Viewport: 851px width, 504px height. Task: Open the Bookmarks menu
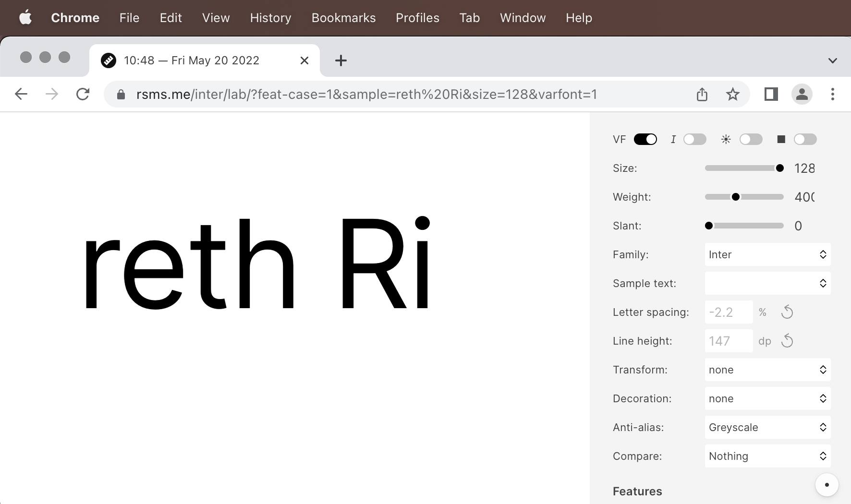(x=343, y=18)
